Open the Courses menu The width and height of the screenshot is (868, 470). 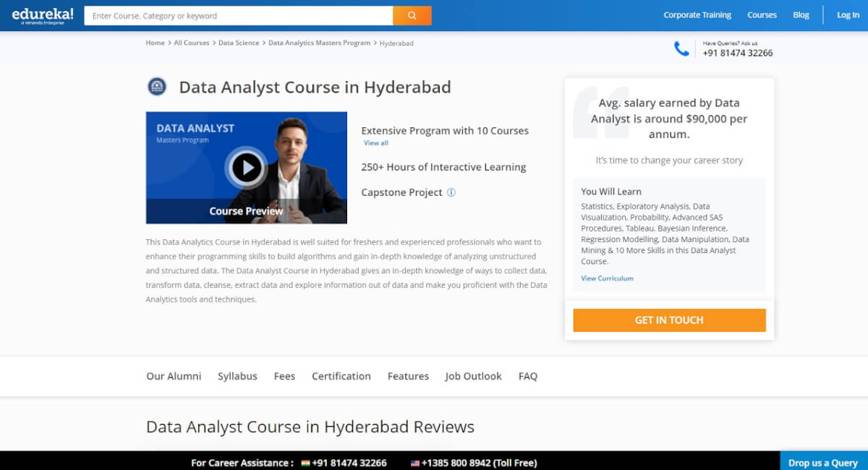point(762,14)
